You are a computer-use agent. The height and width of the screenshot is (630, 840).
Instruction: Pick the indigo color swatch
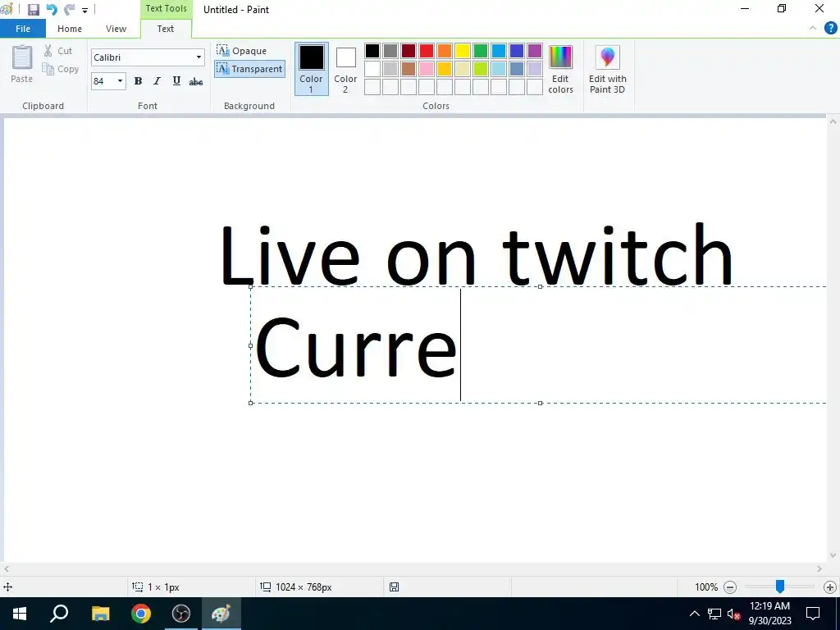pos(517,51)
